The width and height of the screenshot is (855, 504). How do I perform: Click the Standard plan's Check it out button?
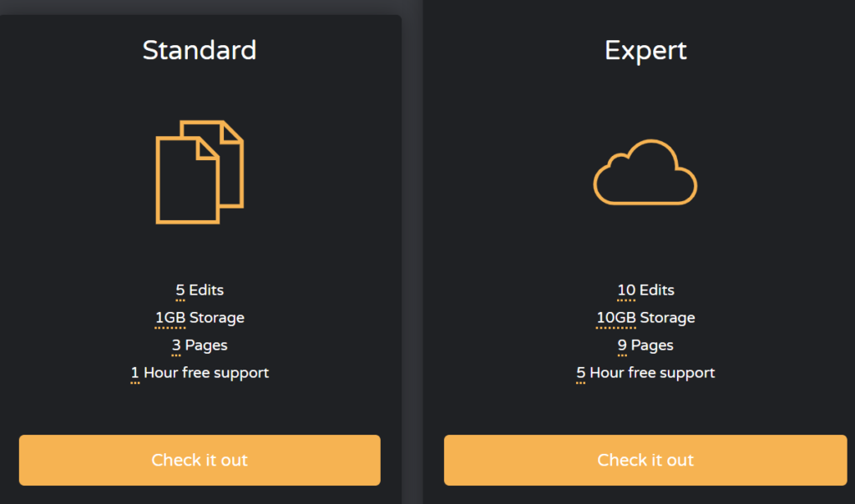(x=200, y=460)
